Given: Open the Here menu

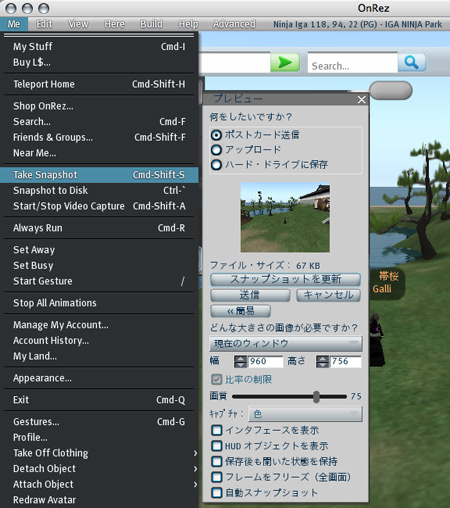Looking at the screenshot, I should tap(114, 24).
